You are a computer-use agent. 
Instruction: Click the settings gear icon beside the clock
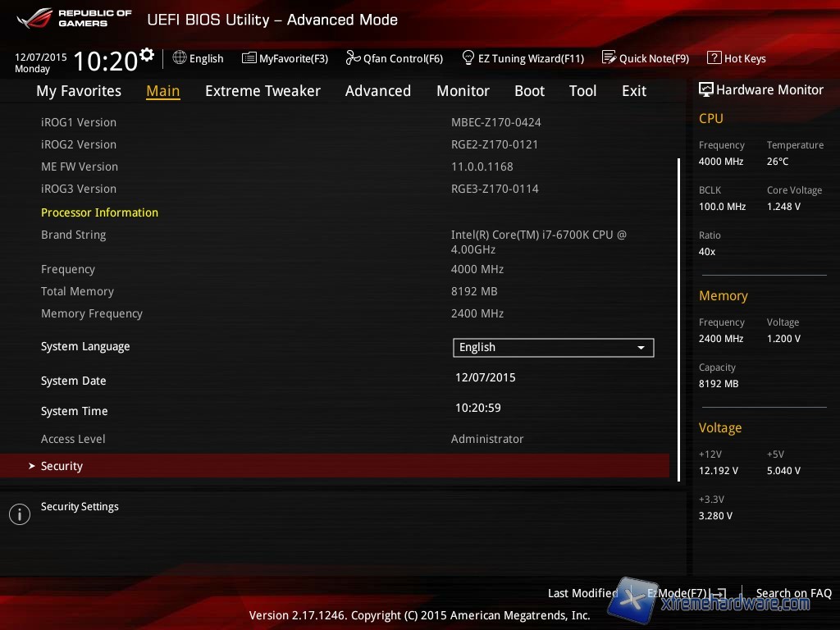[x=147, y=55]
